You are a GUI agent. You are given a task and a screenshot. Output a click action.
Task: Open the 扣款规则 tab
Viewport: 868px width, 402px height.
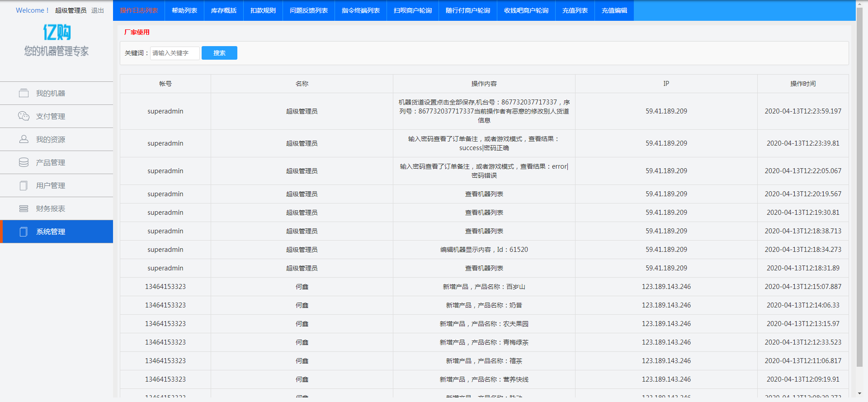coord(263,10)
